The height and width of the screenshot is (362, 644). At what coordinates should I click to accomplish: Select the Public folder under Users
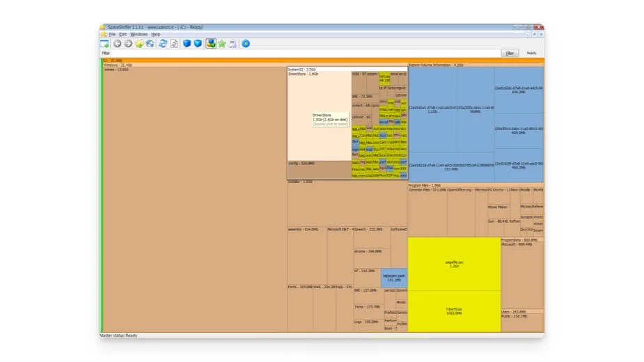522,323
